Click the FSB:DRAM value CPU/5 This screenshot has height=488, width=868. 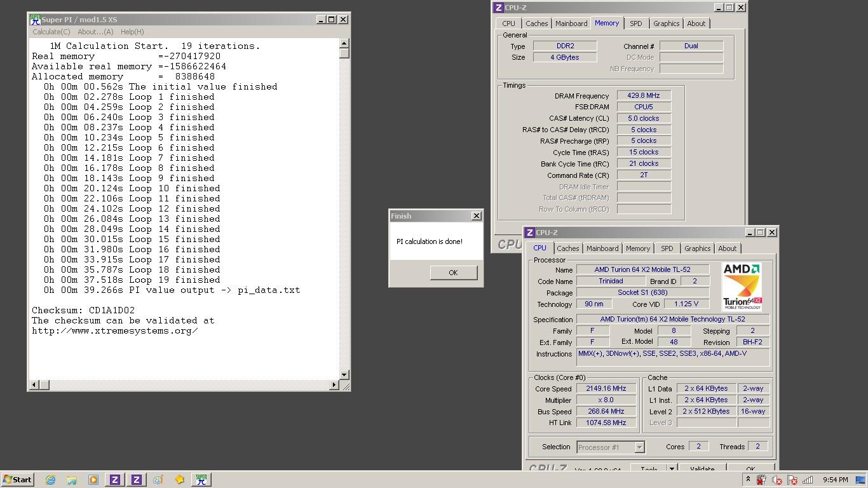click(644, 107)
